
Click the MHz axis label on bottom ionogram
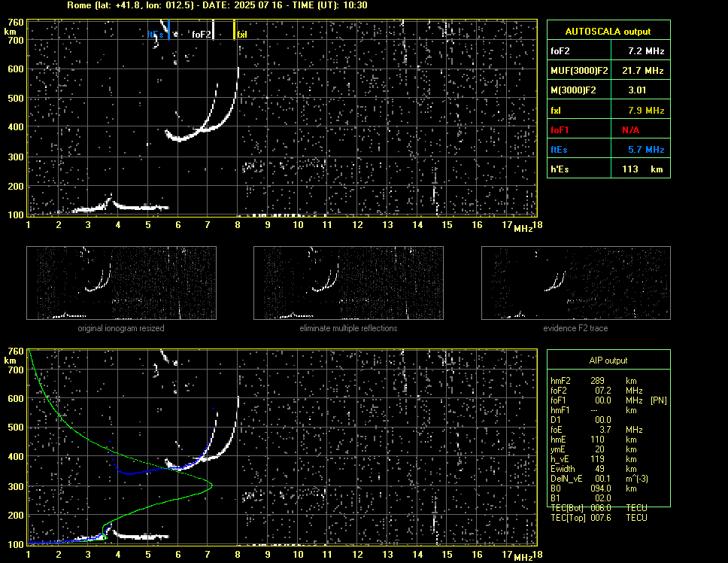click(523, 558)
